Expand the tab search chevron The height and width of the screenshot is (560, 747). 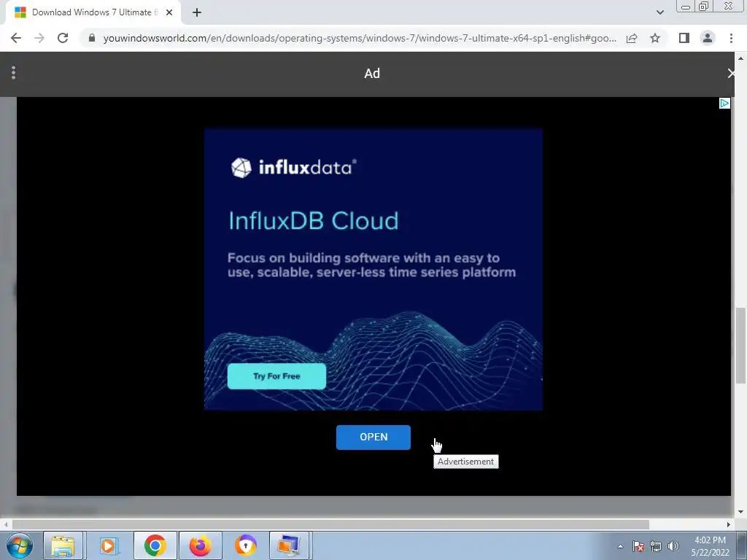tap(659, 12)
